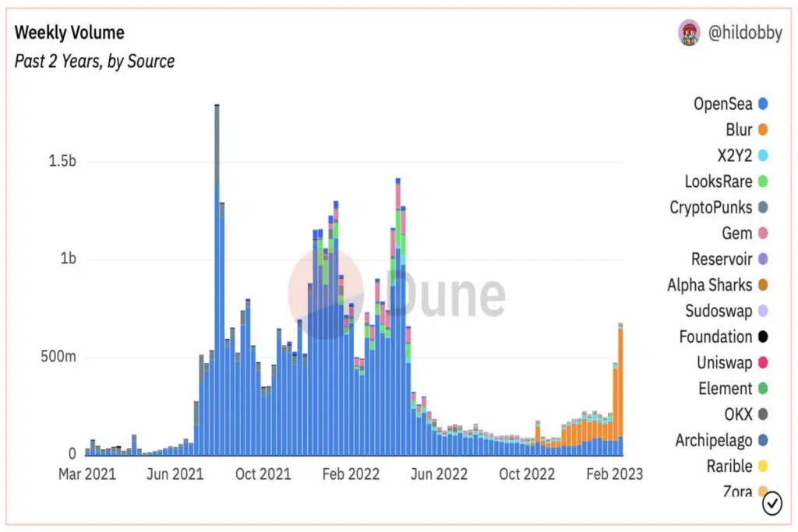Toggle the Blur legend series
798x532 pixels.
[x=747, y=130]
